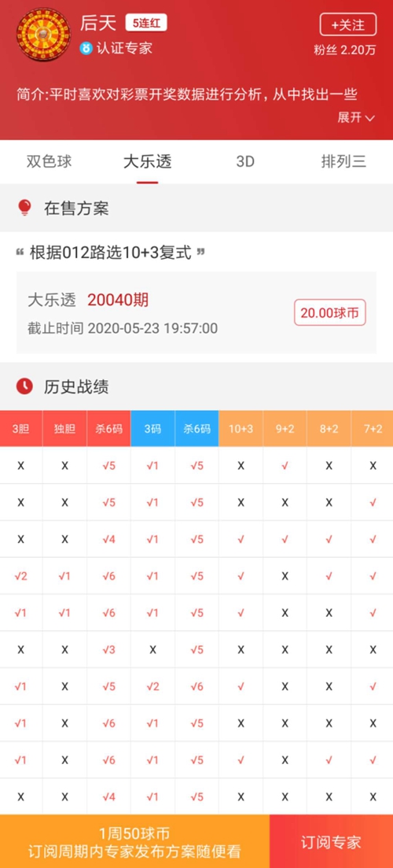Tap the blue certified expert badge icon
This screenshot has height=868, width=393.
pyautogui.click(x=85, y=48)
